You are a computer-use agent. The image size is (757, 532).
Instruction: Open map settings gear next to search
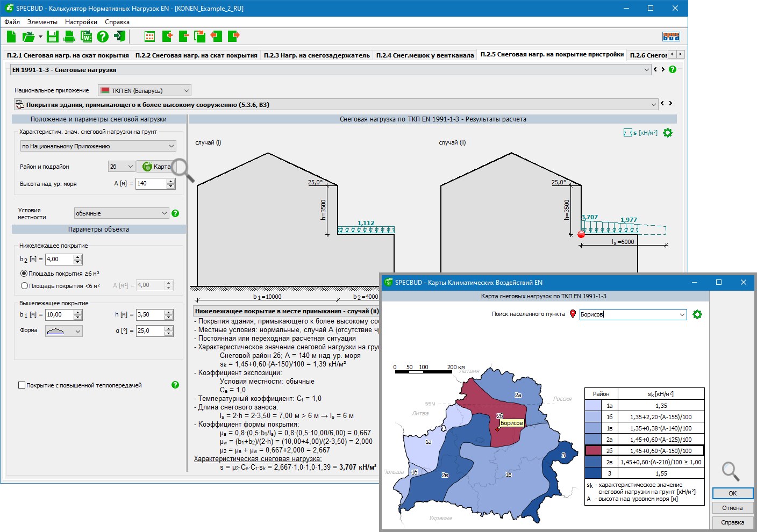697,314
